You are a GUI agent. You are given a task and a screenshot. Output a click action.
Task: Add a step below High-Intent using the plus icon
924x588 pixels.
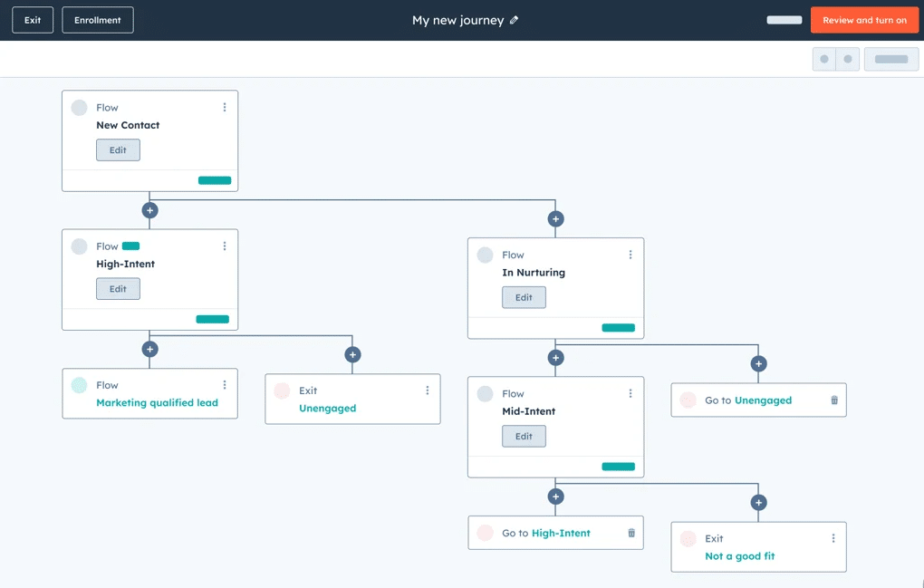pyautogui.click(x=149, y=349)
